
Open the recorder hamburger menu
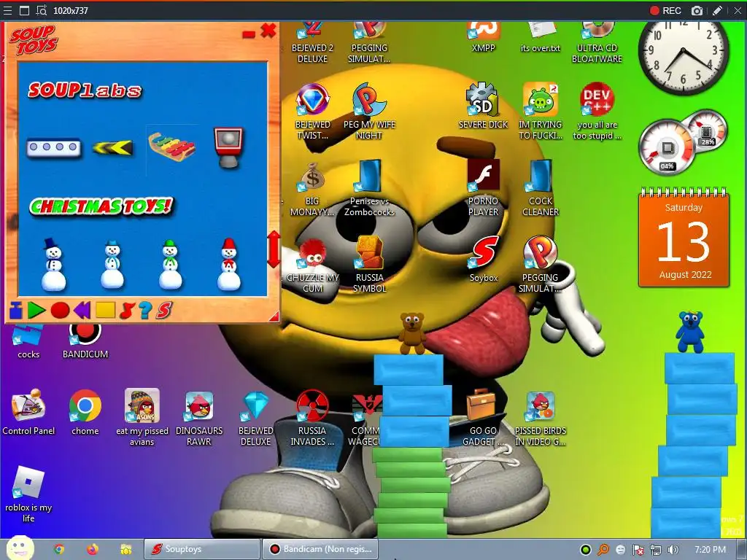coord(7,10)
